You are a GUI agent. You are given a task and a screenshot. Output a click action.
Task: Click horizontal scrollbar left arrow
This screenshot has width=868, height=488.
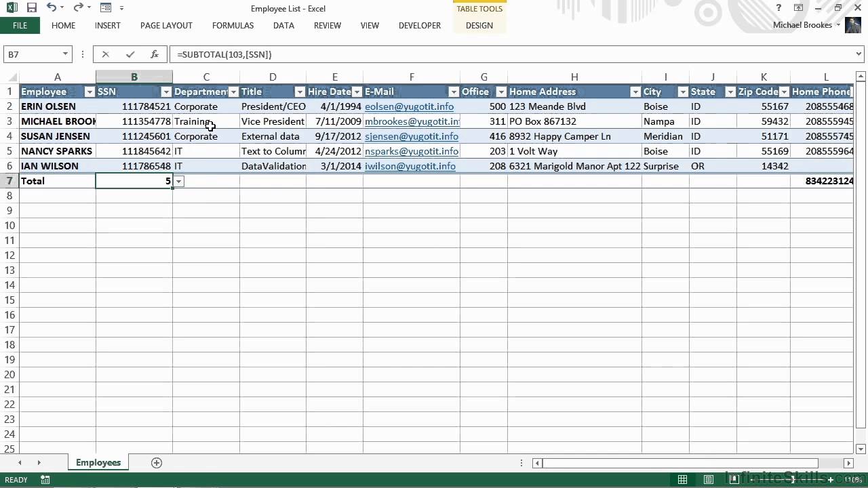[538, 464]
